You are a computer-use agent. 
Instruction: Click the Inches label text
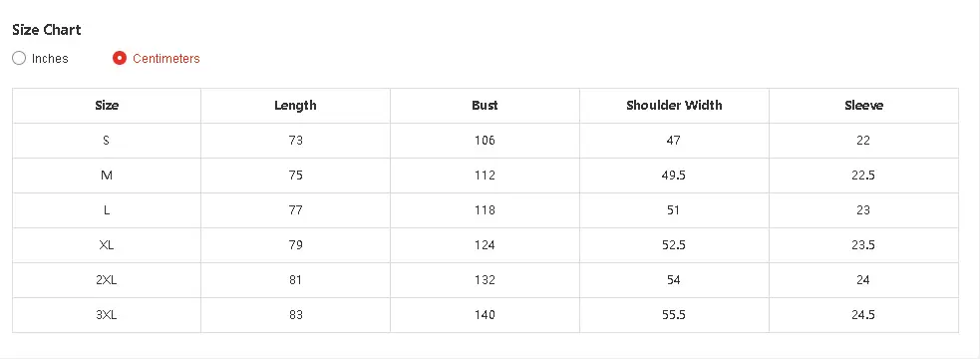tap(50, 58)
